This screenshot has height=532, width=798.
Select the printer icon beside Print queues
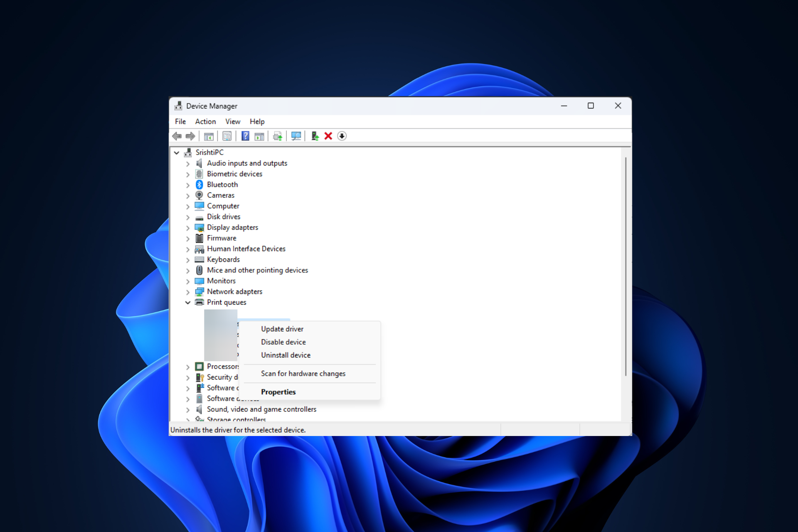pos(199,302)
